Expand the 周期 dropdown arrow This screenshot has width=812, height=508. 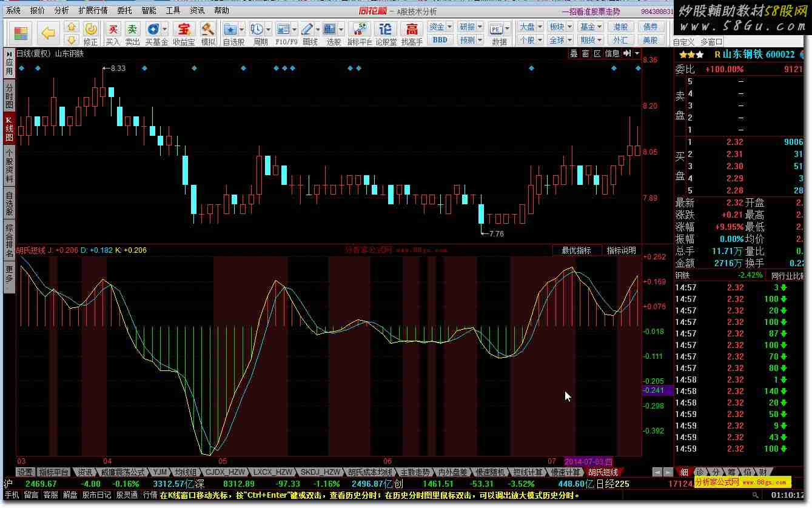pos(268,28)
